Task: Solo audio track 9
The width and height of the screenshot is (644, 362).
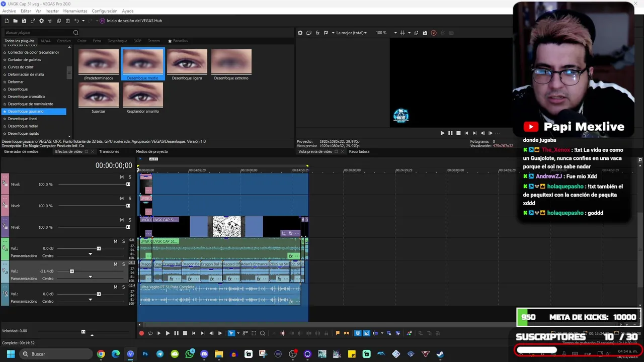Action: pyautogui.click(x=123, y=264)
